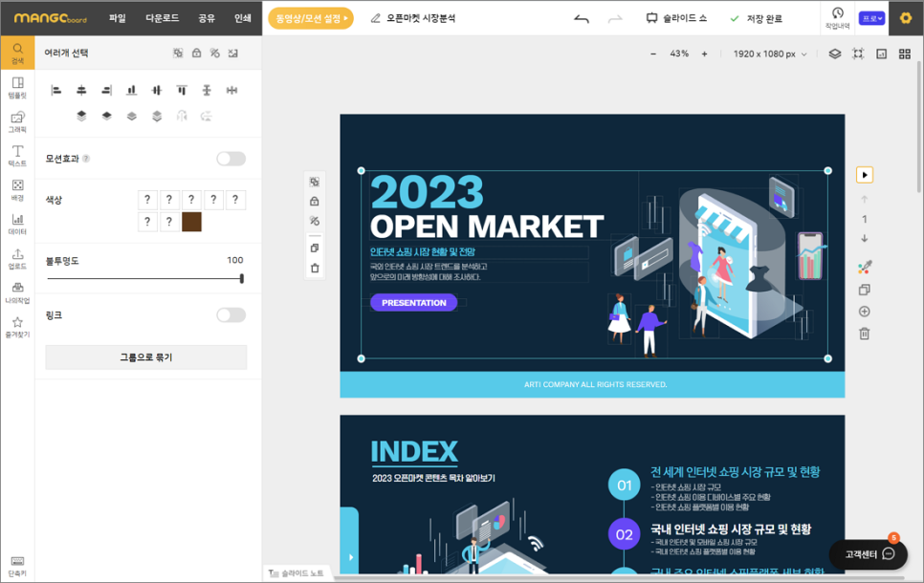The height and width of the screenshot is (583, 924).
Task: Open the 그래픽 graphics panel
Action: 17,121
